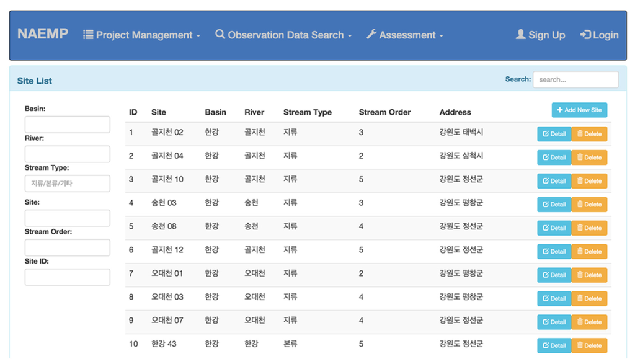Click the Basin filter input field
This screenshot has width=635, height=364.
(68, 125)
